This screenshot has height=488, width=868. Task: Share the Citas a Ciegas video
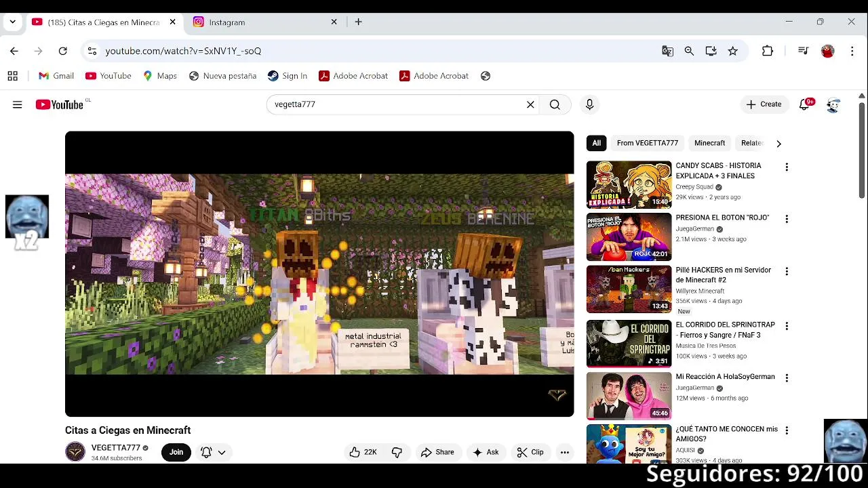click(x=437, y=452)
